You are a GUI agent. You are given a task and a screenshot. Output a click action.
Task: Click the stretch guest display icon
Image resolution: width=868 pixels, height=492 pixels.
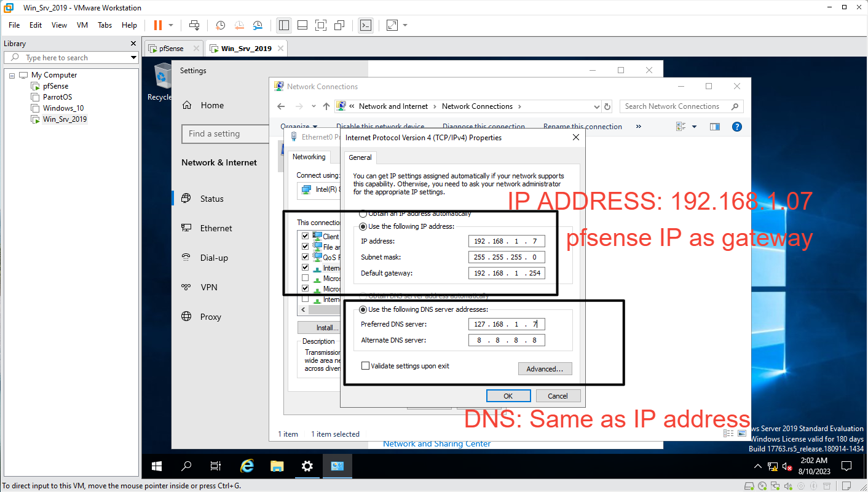pyautogui.click(x=392, y=25)
